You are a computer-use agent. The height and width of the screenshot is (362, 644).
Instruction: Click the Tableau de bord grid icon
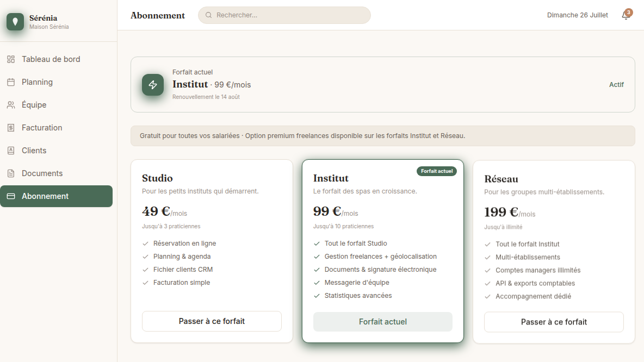tap(11, 59)
